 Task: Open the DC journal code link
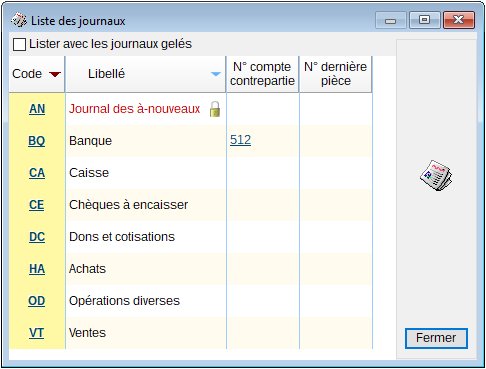37,237
